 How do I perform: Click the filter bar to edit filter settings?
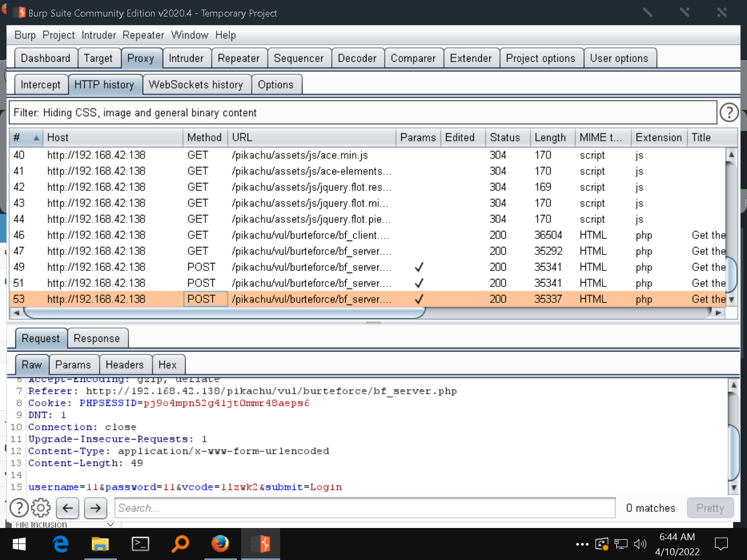363,113
